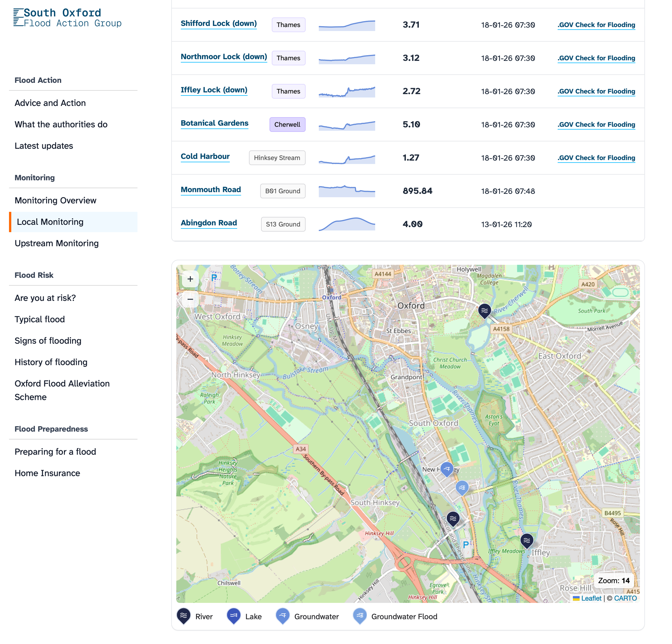Click the map zoom in plus button
Viewport: 672px width, 644px height.
(190, 279)
